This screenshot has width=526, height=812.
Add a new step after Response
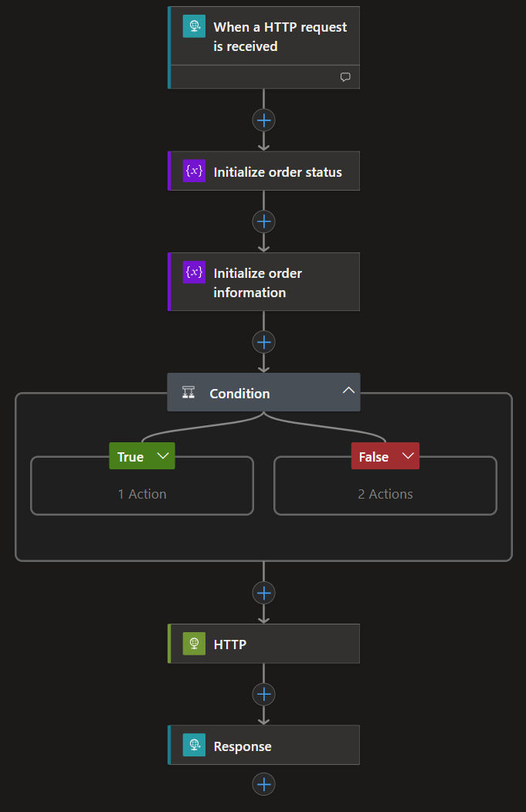click(264, 784)
